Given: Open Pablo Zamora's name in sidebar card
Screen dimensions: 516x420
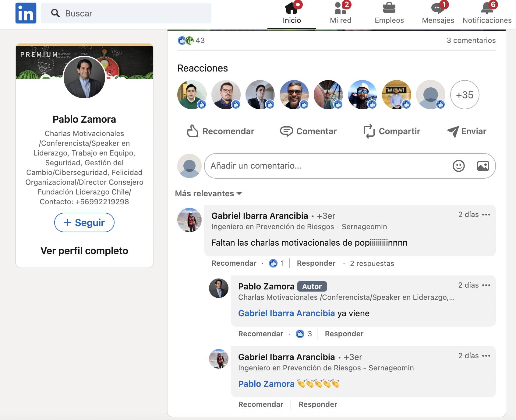Looking at the screenshot, I should tap(84, 119).
